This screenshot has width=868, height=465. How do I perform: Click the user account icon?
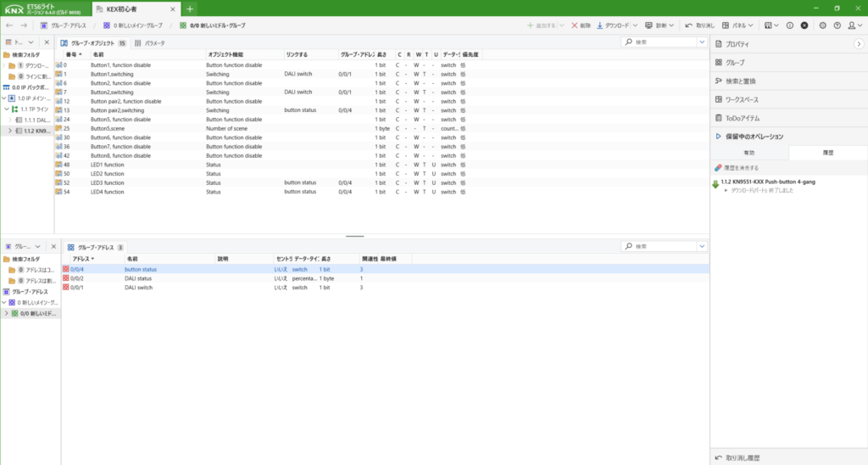[852, 25]
